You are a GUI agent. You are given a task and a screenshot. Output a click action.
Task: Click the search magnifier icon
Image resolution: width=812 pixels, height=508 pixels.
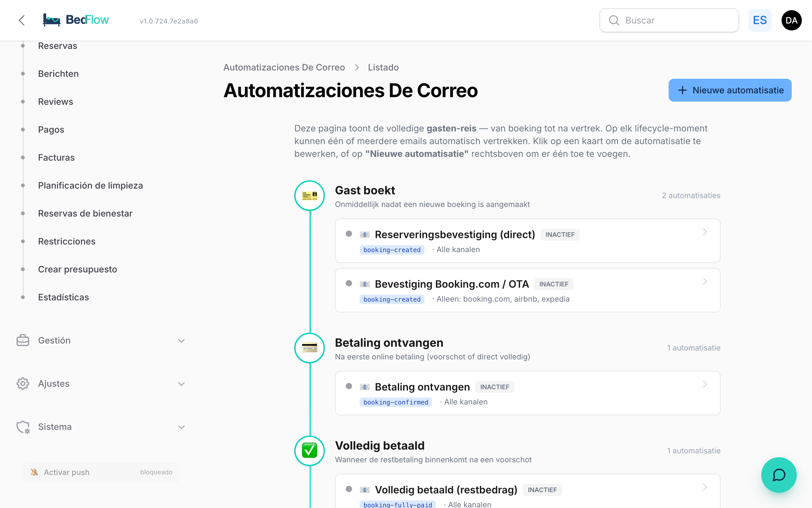click(x=614, y=20)
